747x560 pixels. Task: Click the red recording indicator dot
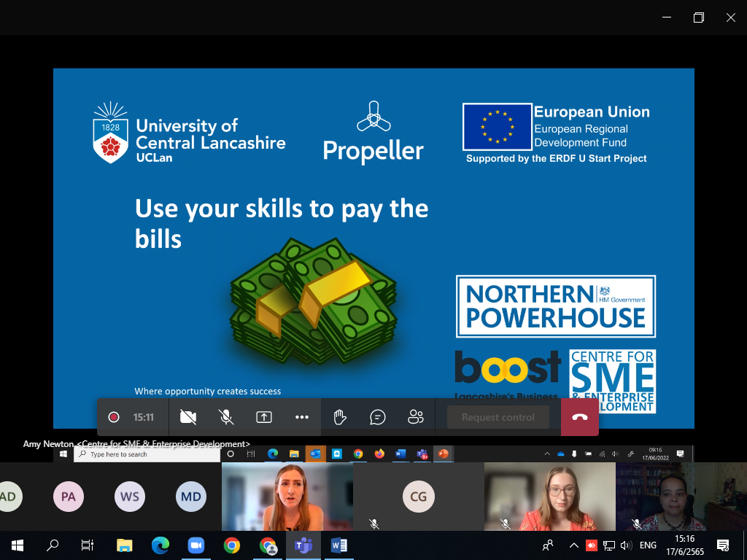coord(113,418)
